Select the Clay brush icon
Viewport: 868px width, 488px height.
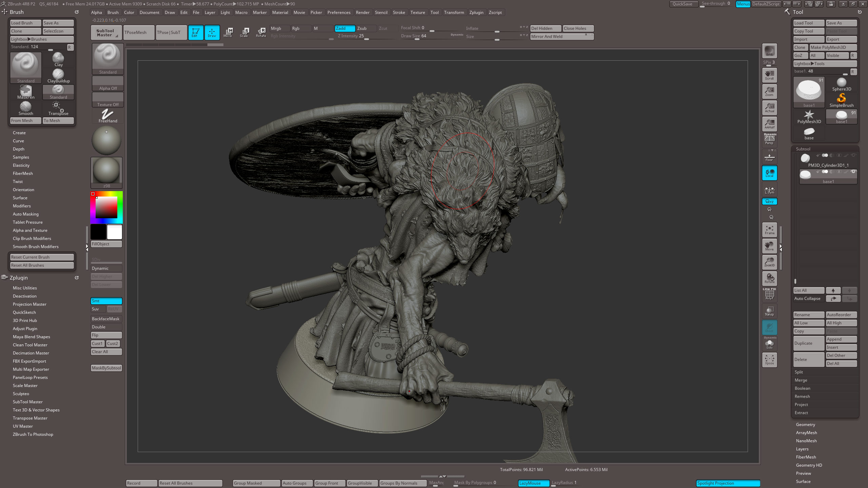58,60
